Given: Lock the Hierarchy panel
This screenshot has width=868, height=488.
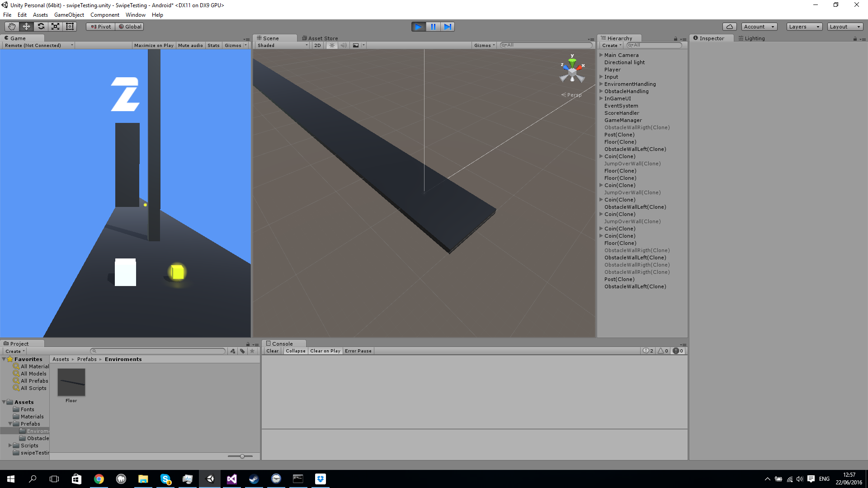Looking at the screenshot, I should [675, 39].
